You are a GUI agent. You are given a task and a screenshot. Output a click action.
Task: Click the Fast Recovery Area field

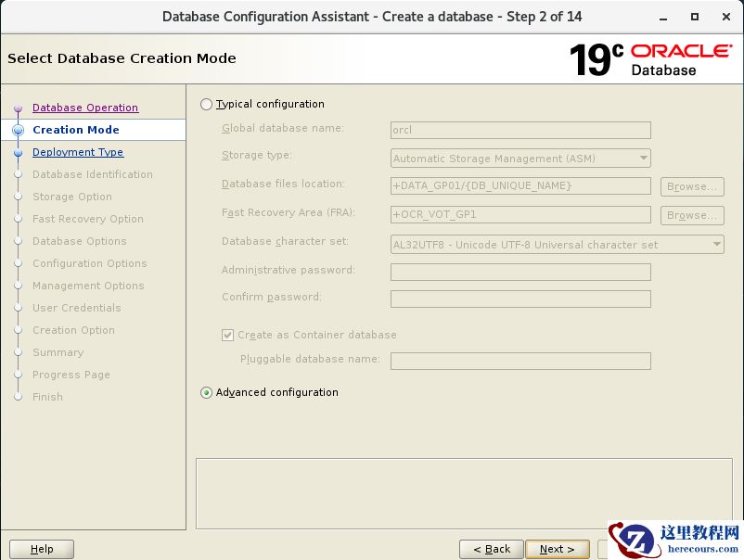(x=520, y=214)
